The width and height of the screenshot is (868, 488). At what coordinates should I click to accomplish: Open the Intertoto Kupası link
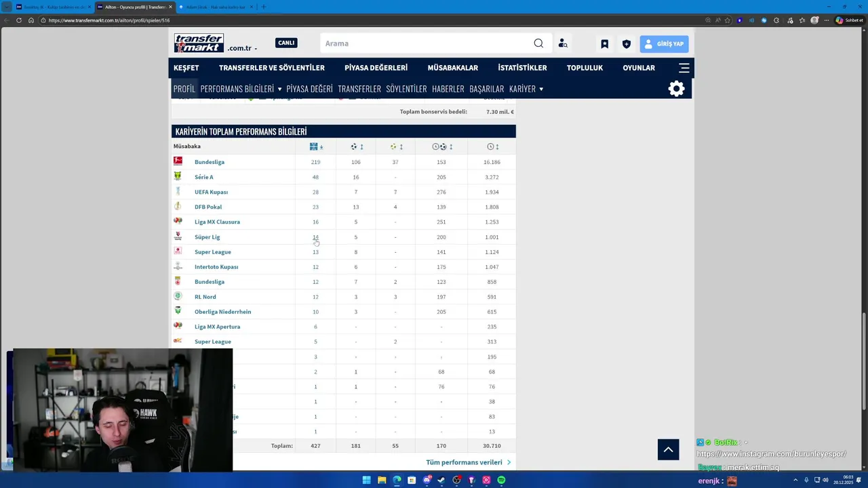216,266
